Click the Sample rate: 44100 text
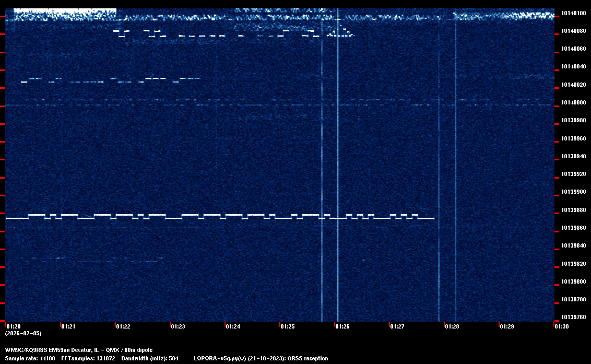This screenshot has height=364, width=591. 30,358
